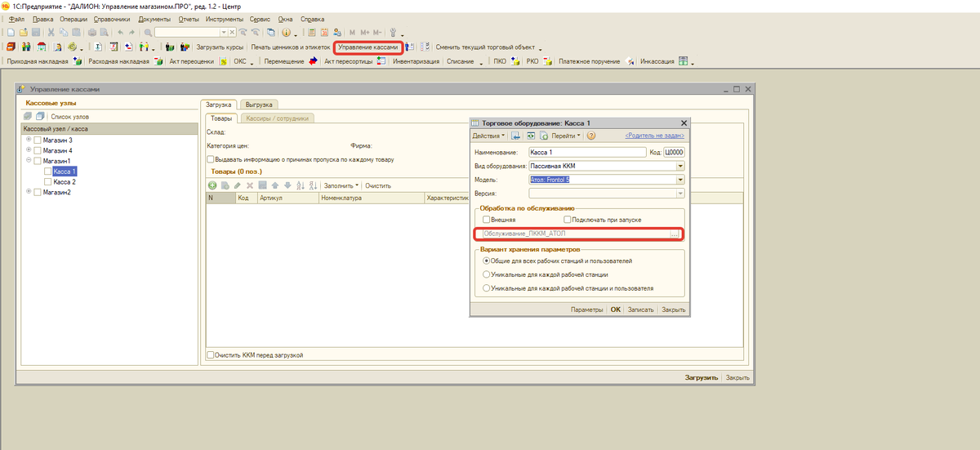Open the Действия dropdown in dialog
Screen dimensions: 980x450
[489, 136]
